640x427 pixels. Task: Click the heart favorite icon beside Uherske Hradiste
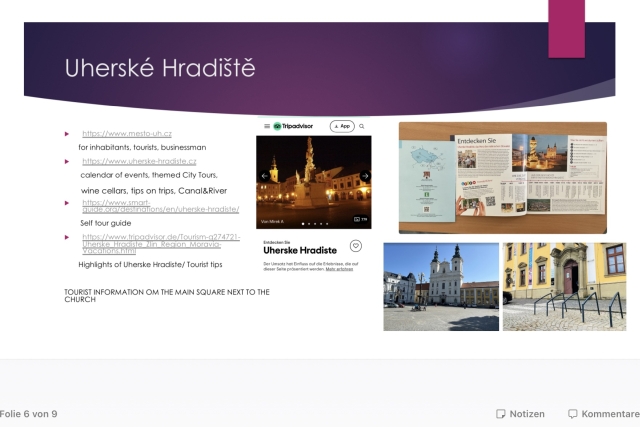(x=356, y=246)
